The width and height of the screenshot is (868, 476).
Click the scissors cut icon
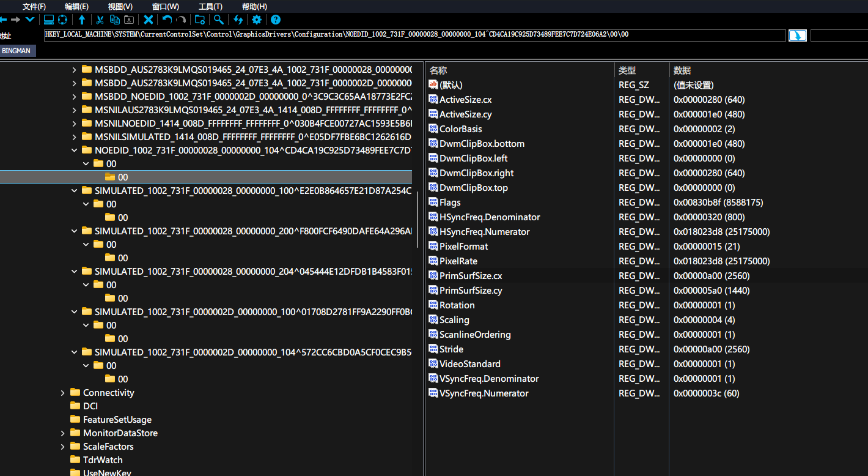tap(100, 20)
